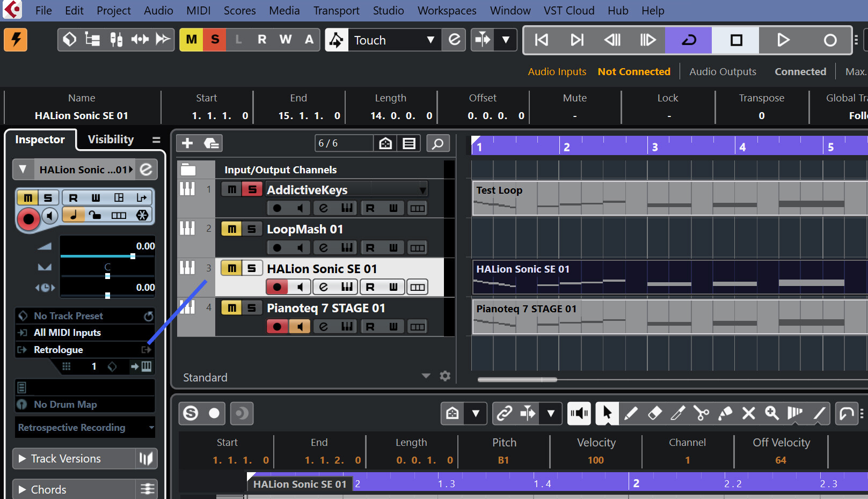Open the Standard track preset dropdown arrow
Image resolution: width=868 pixels, height=499 pixels.
426,376
